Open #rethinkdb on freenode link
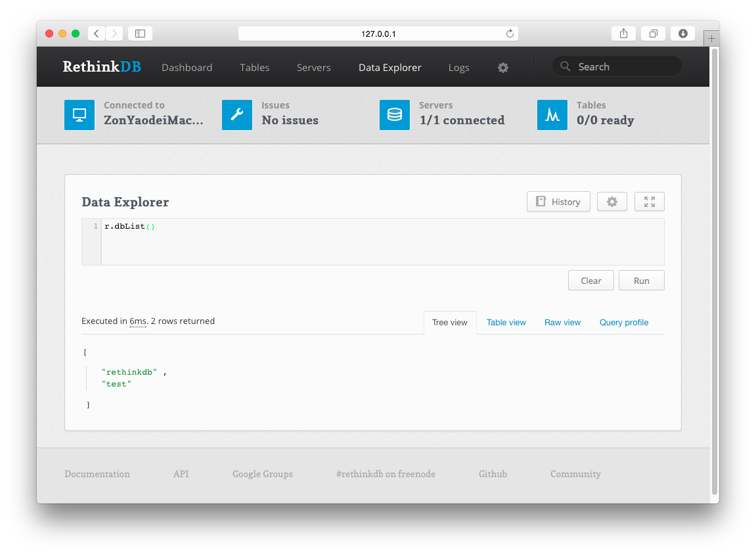This screenshot has height=556, width=756. [386, 474]
